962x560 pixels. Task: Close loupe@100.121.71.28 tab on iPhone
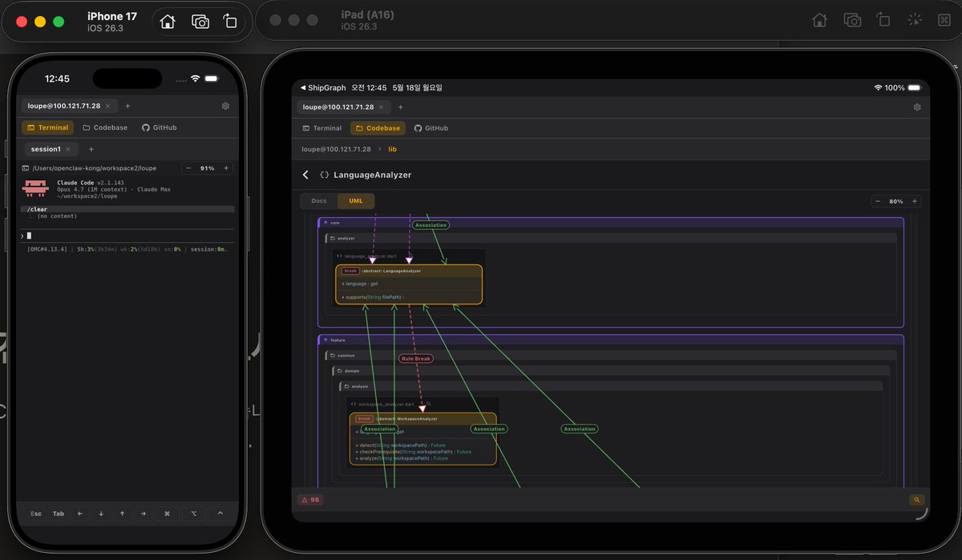tap(107, 106)
